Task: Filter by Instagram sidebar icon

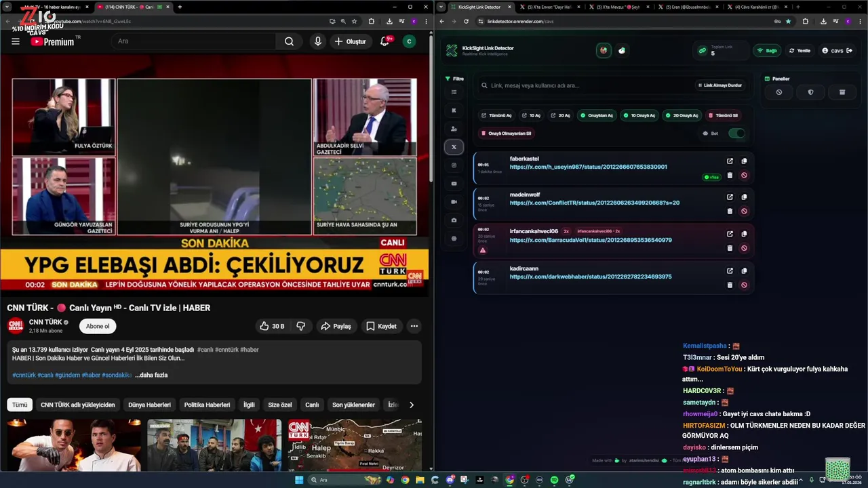Action: (x=454, y=165)
